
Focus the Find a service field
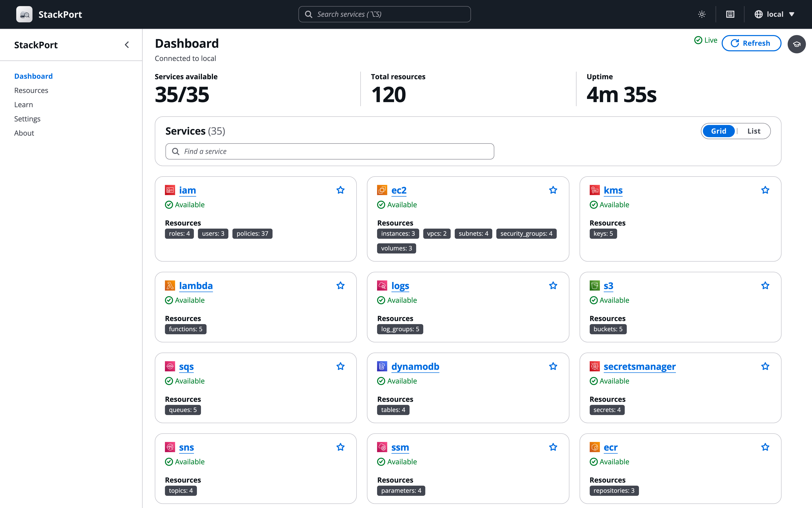coord(330,151)
